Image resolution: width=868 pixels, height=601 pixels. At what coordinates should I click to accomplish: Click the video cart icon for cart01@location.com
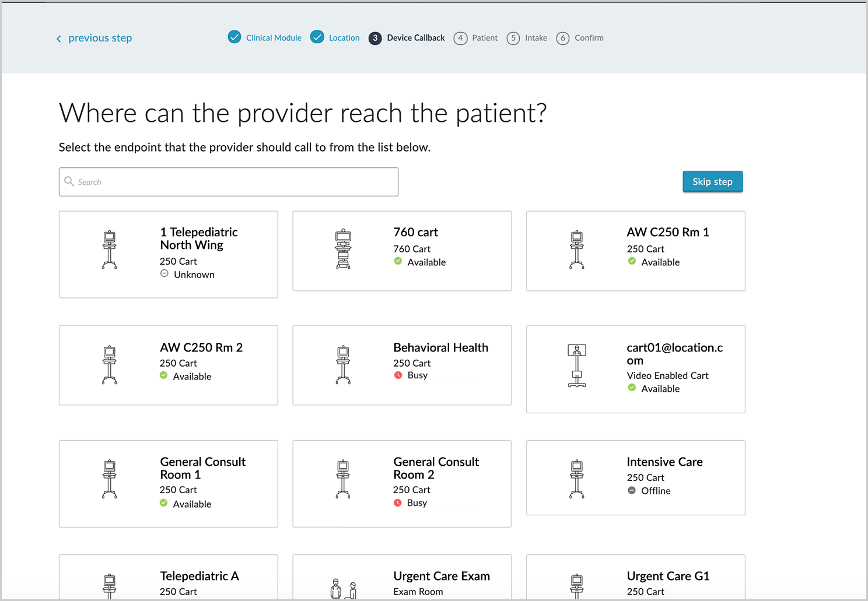click(x=577, y=366)
